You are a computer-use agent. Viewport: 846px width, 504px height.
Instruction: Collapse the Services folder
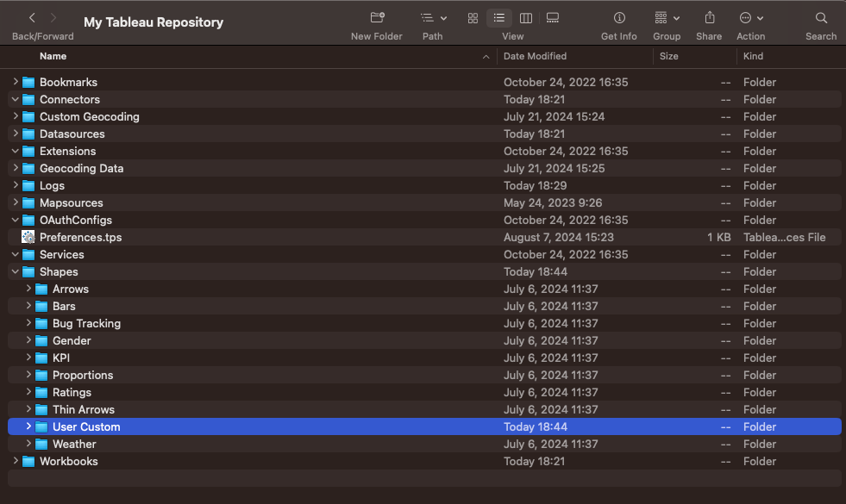pyautogui.click(x=16, y=254)
